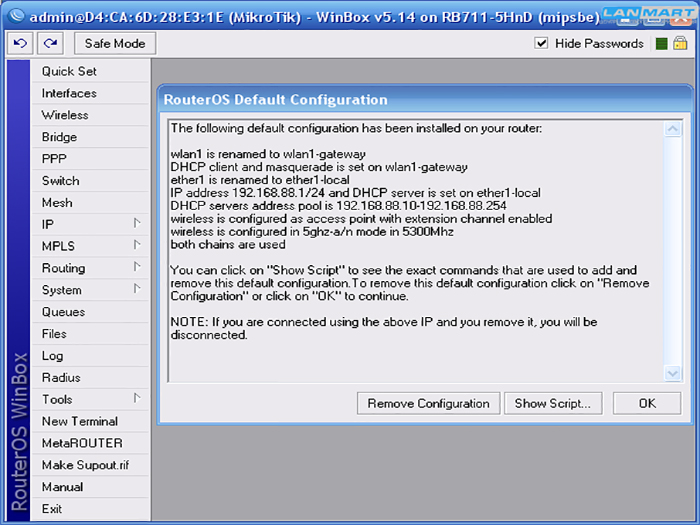The height and width of the screenshot is (525, 700).
Task: Click the line 'wlan1 is renamed to wlan1-gateway'
Action: click(x=268, y=154)
